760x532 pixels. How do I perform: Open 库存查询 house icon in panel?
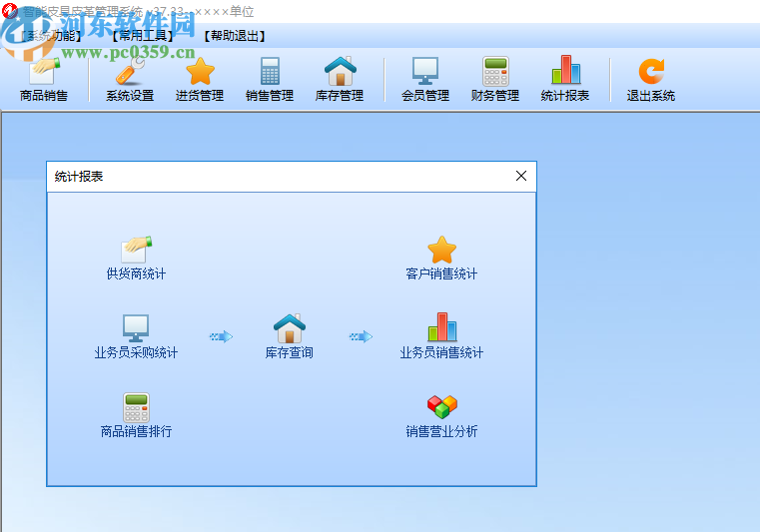[x=290, y=328]
